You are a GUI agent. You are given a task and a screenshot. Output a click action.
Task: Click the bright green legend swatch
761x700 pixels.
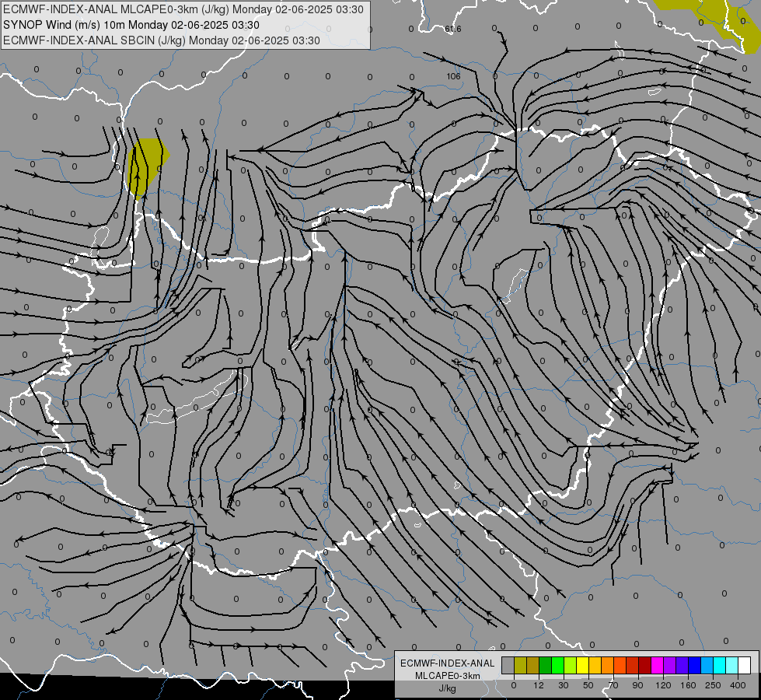(x=558, y=665)
